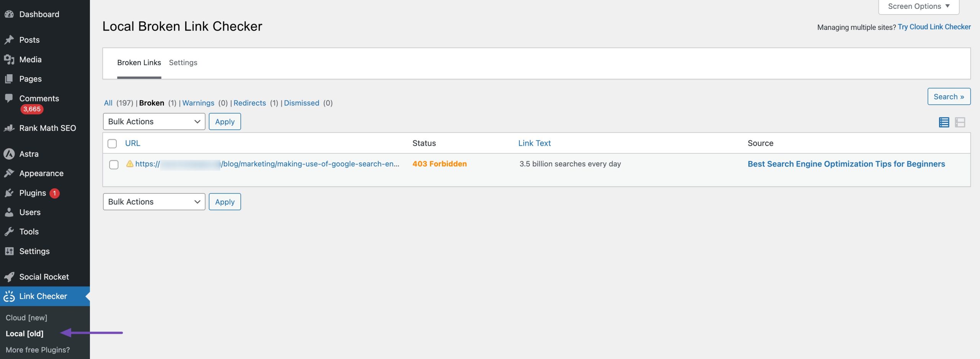This screenshot has height=359, width=980.
Task: Open source post Best Search Engine Optimization Tips
Action: [846, 164]
